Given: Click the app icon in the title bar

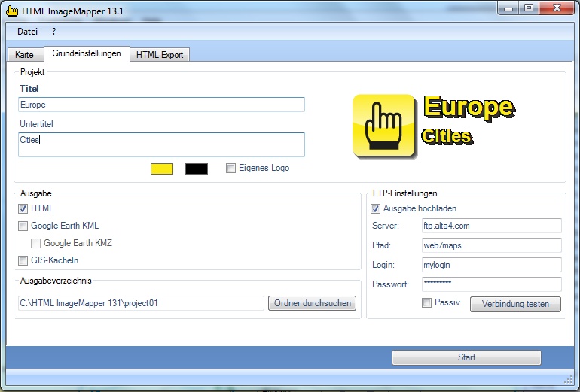Looking at the screenshot, I should (x=12, y=10).
